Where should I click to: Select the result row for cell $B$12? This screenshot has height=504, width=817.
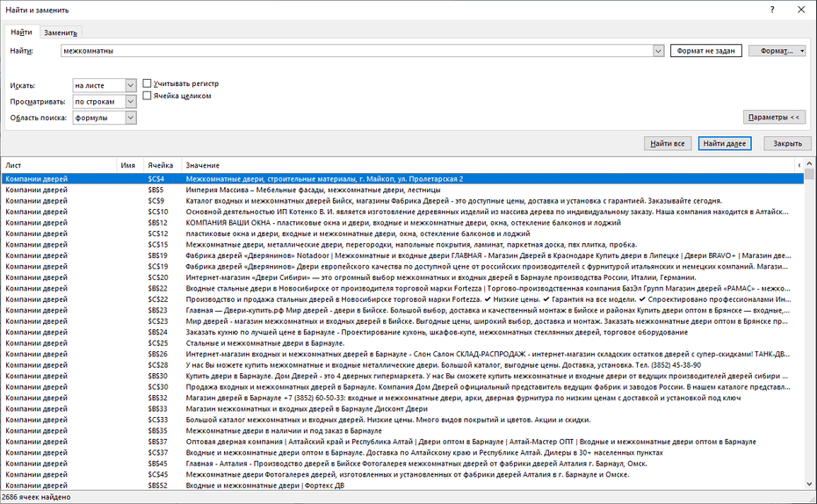(x=402, y=222)
